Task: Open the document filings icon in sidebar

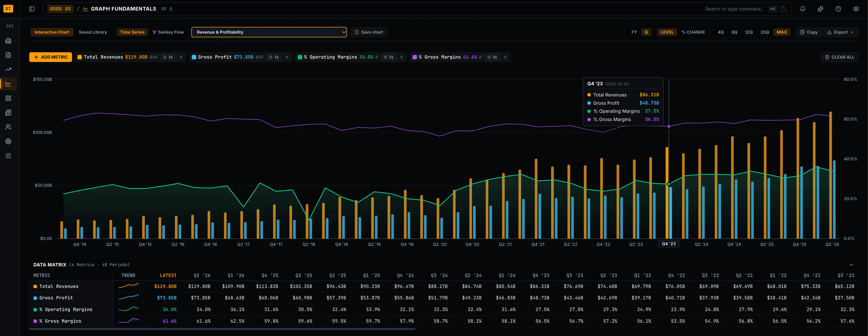Action: point(8,55)
